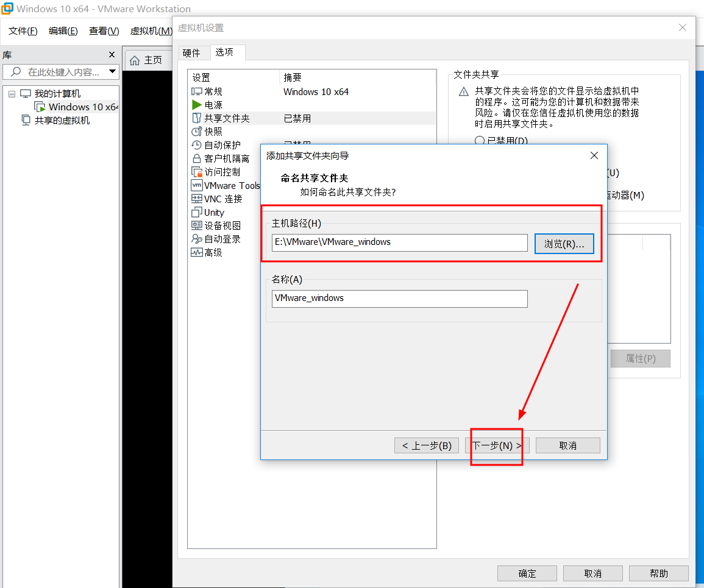Switch to the 硬件 tab
This screenshot has width=704, height=588.
click(x=192, y=53)
